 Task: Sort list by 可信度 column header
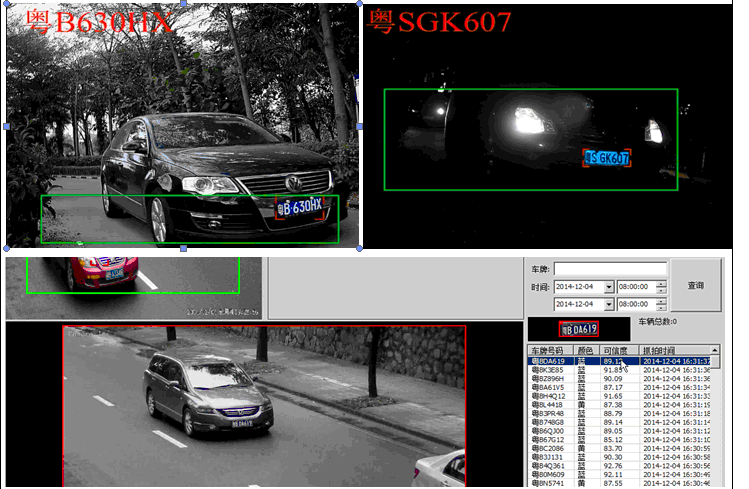(x=618, y=351)
